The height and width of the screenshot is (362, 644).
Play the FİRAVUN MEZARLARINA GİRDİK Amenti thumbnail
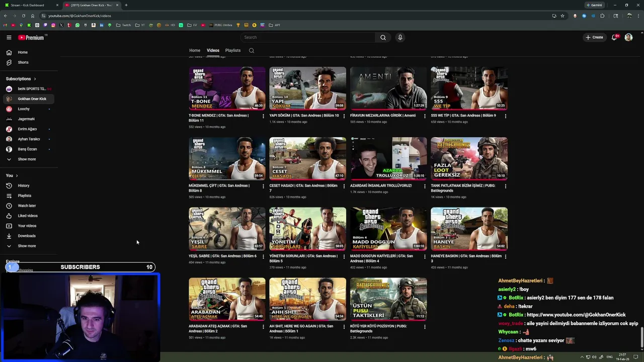tap(388, 88)
